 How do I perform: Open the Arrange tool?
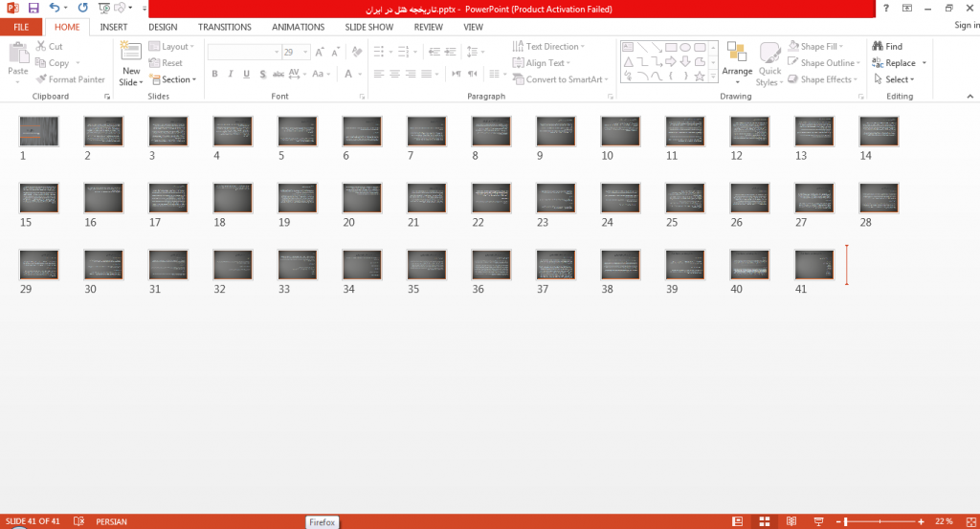click(x=737, y=64)
